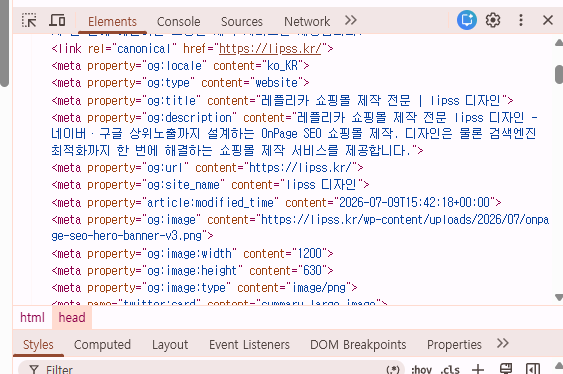
Task: Toggle the device toolbar icon
Action: [57, 20]
